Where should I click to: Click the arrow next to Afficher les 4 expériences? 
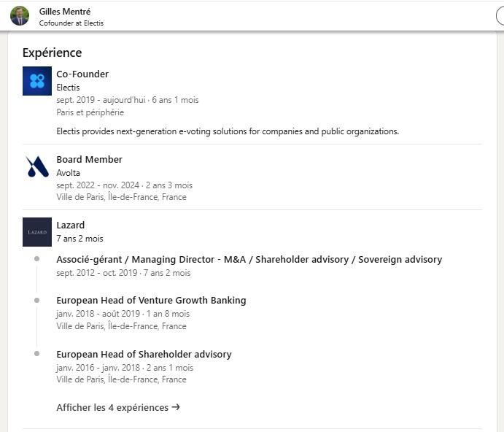click(x=176, y=407)
